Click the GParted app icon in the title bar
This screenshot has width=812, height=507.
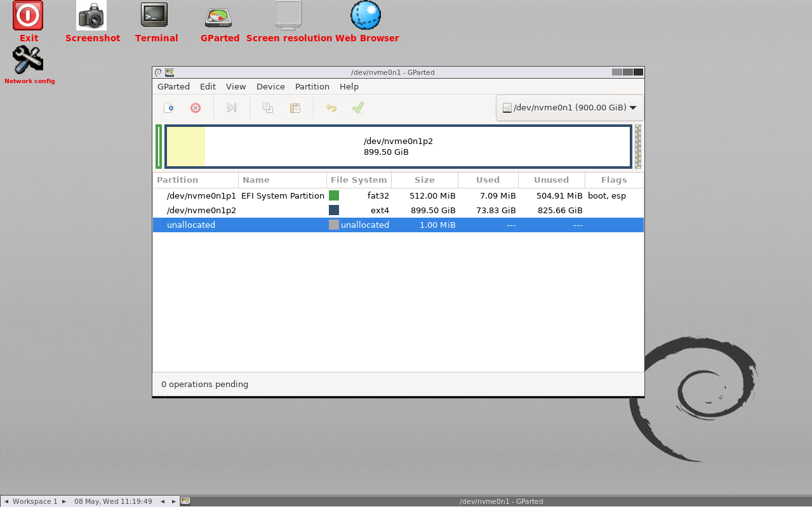[170, 72]
